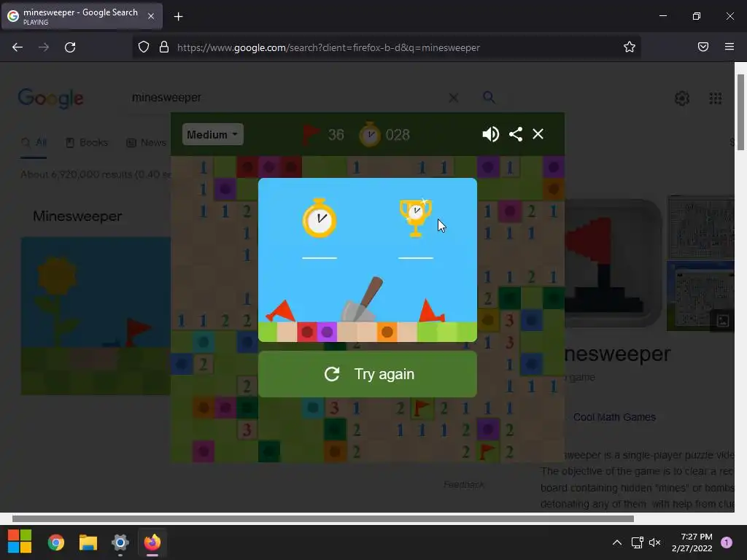The image size is (747, 560).
Task: Select the minesweeper - Google Search tab
Action: [x=82, y=16]
